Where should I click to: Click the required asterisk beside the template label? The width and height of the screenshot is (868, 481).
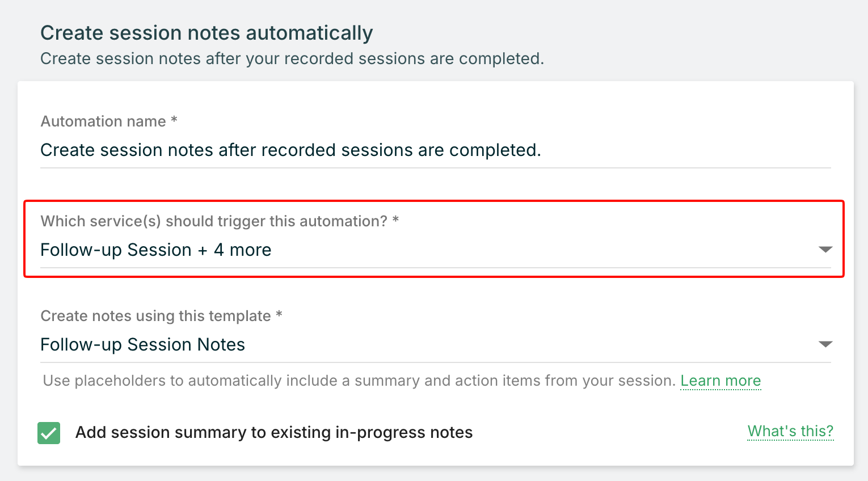[x=279, y=314]
